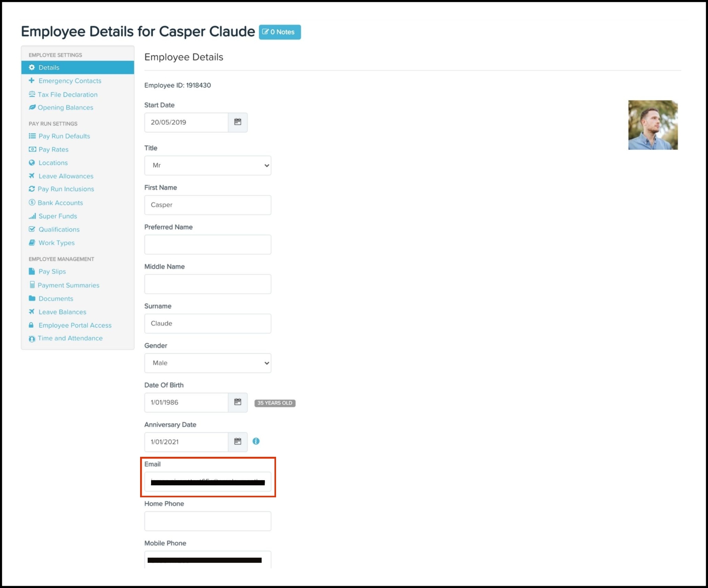Open the Start Date calendar picker
This screenshot has width=708, height=588.
click(238, 122)
